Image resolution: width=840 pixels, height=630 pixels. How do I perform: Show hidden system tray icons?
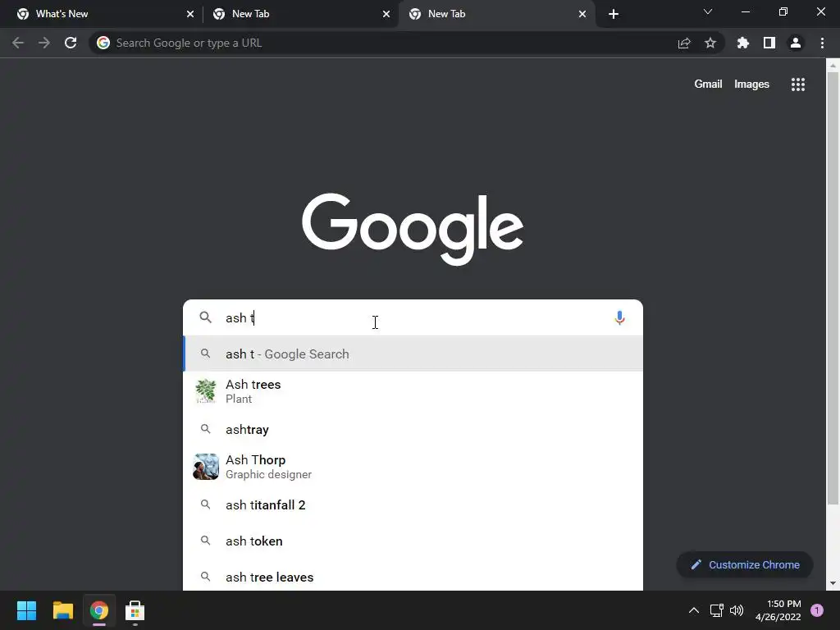point(694,610)
